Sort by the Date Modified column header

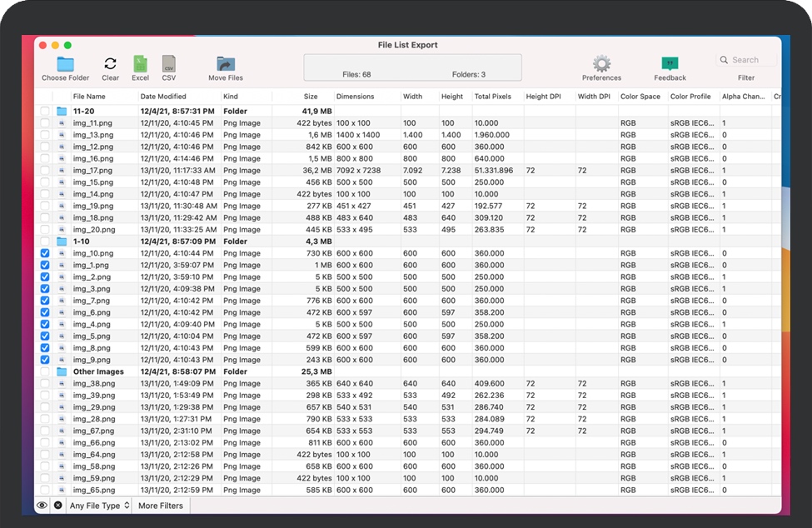(163, 97)
